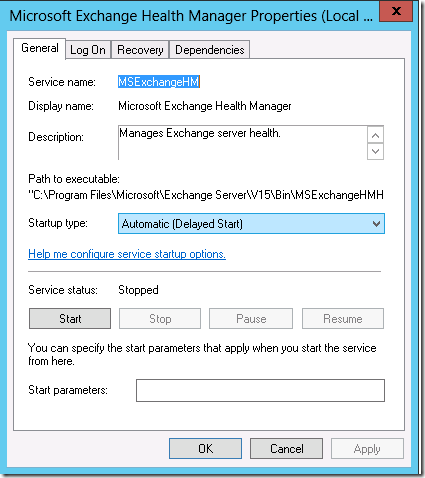Start the Exchange Health Manager service
Screen dimensions: 425x478
pyautogui.click(x=70, y=319)
